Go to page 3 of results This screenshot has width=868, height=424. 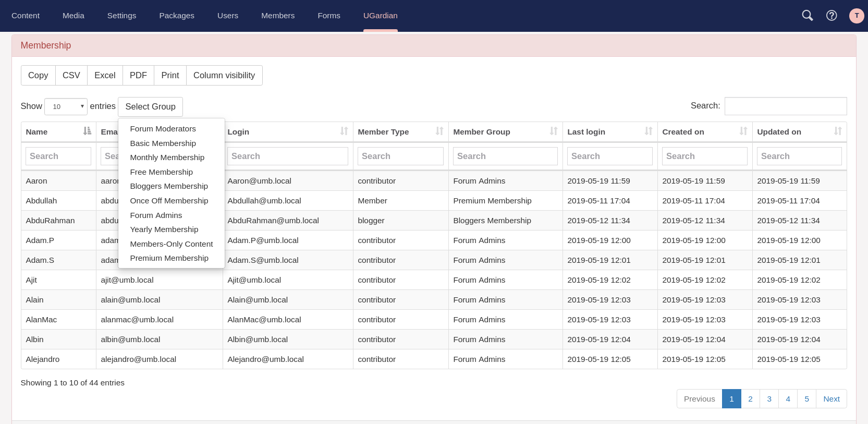tap(769, 399)
